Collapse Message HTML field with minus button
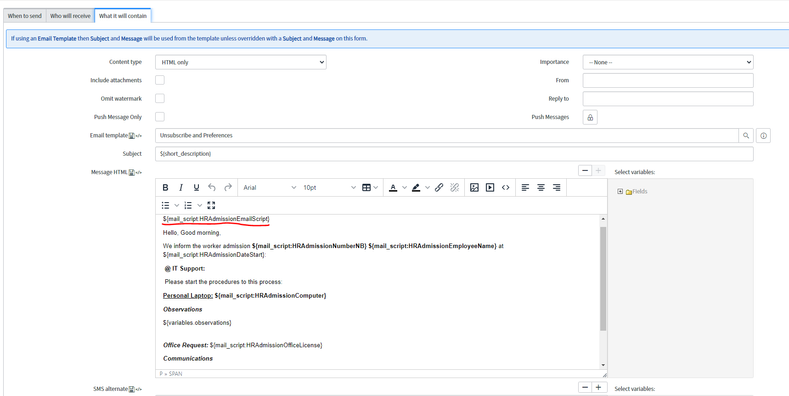The width and height of the screenshot is (789, 396). click(585, 171)
